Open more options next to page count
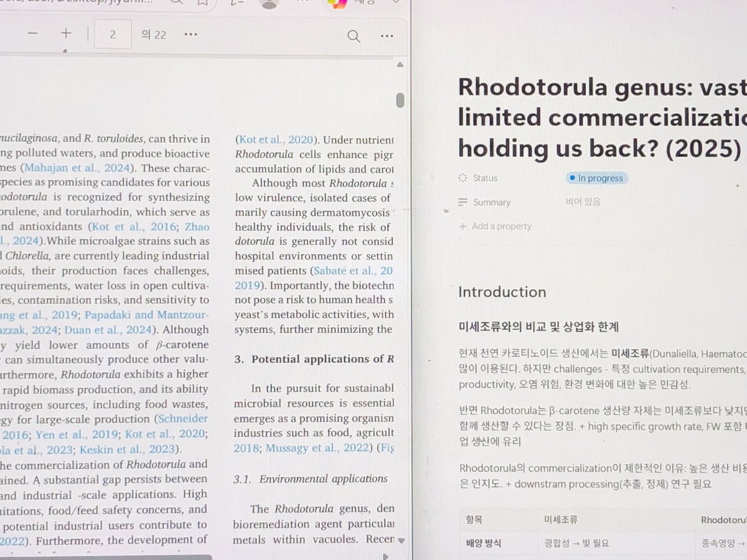This screenshot has height=560, width=747. click(190, 34)
